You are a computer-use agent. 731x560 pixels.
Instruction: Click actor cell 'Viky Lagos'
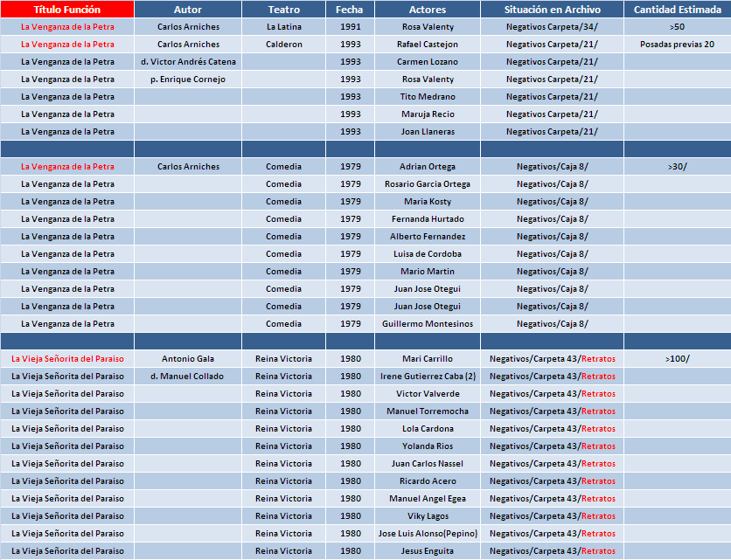[x=428, y=516]
